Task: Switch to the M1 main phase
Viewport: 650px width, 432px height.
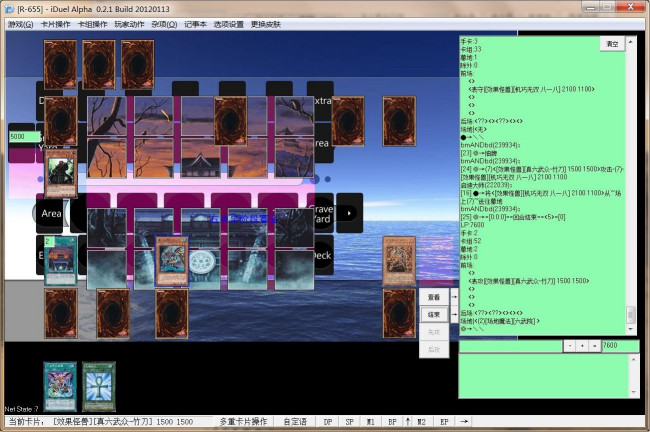Action: [x=371, y=422]
